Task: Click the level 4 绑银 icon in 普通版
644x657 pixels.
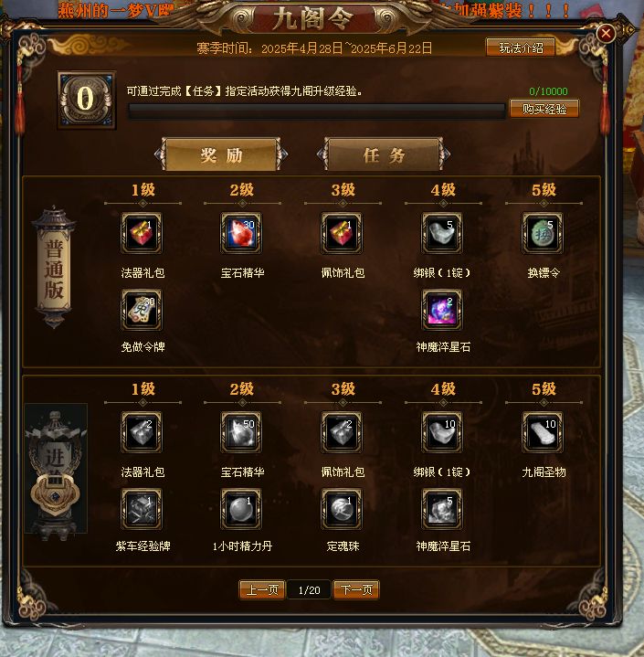Action: pyautogui.click(x=442, y=233)
